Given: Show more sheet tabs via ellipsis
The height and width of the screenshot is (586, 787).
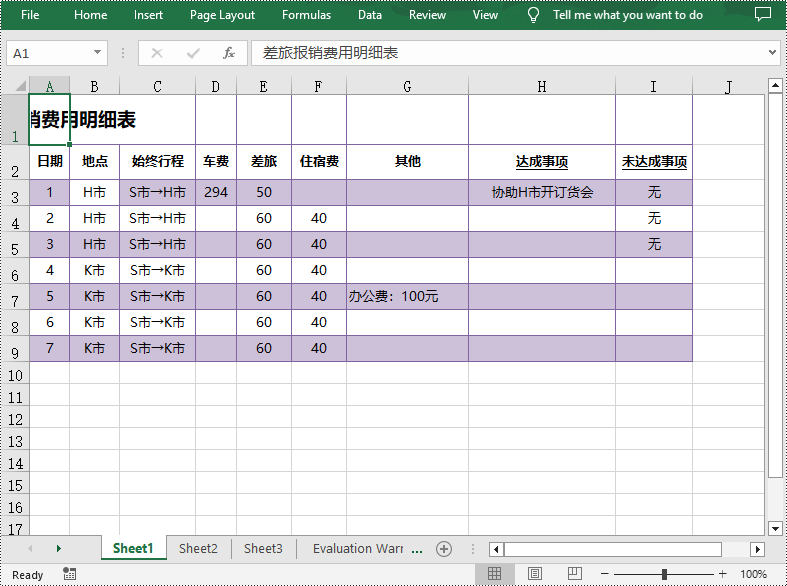Looking at the screenshot, I should click(417, 550).
